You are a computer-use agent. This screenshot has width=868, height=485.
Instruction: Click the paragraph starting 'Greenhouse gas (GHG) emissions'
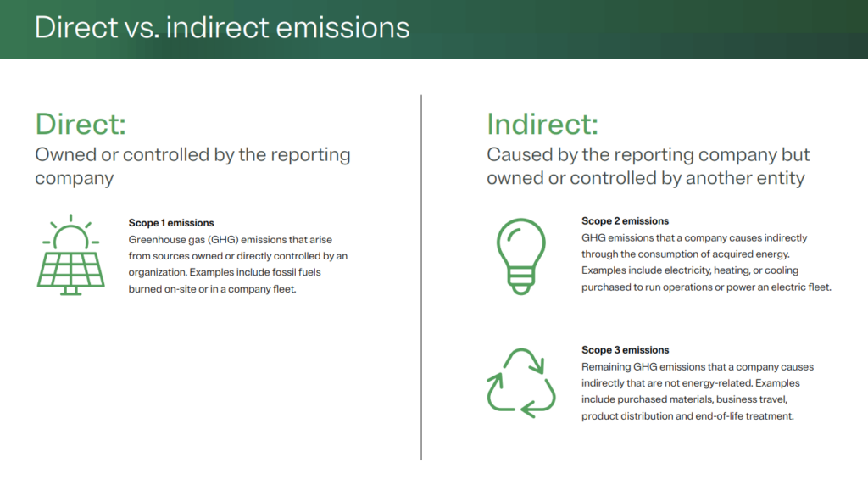point(238,264)
